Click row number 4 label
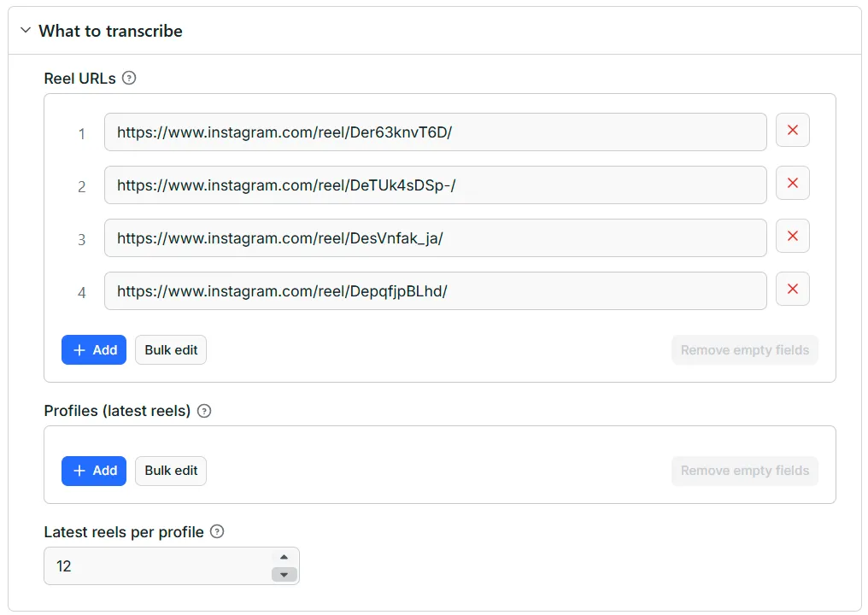 (82, 292)
